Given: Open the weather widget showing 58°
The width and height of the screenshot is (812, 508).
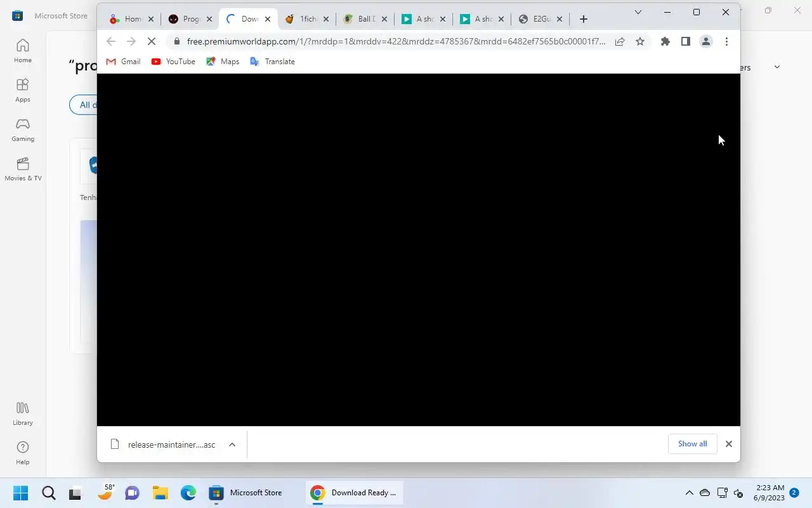Looking at the screenshot, I should click(x=105, y=492).
